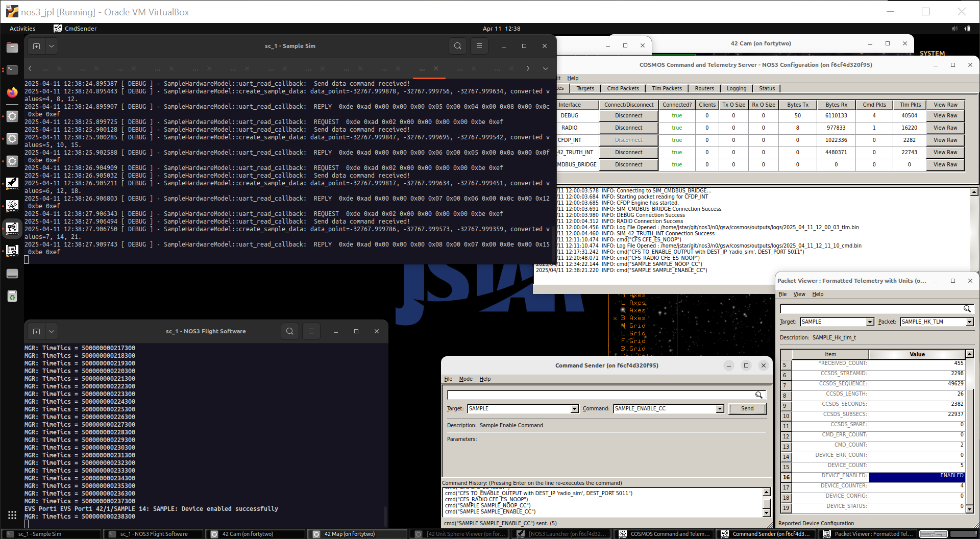Launch Firefox from the dock

coord(12,92)
